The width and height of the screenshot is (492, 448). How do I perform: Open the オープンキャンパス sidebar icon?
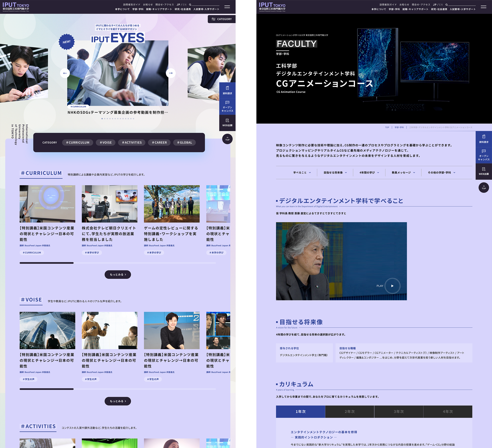(227, 107)
